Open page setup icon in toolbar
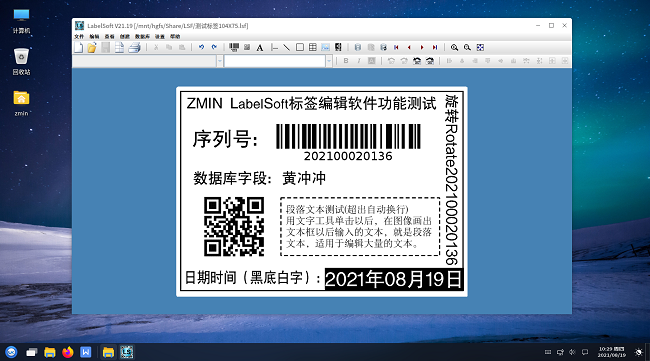 [119, 48]
